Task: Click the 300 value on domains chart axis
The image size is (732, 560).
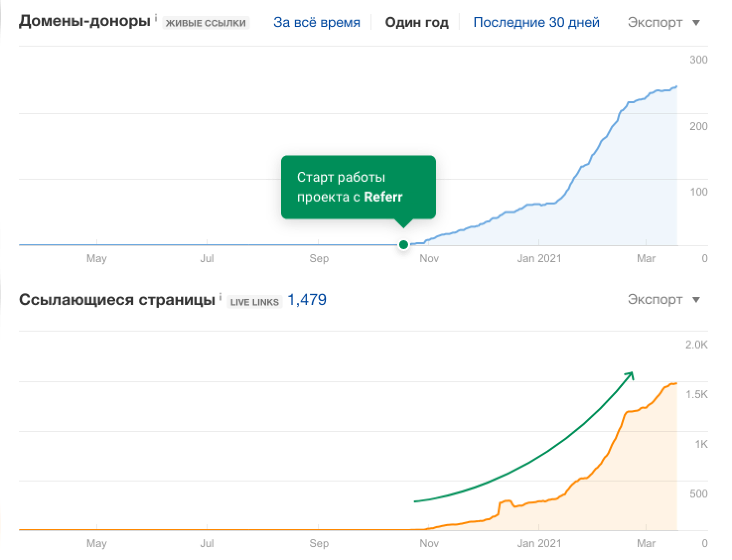Action: pyautogui.click(x=698, y=60)
